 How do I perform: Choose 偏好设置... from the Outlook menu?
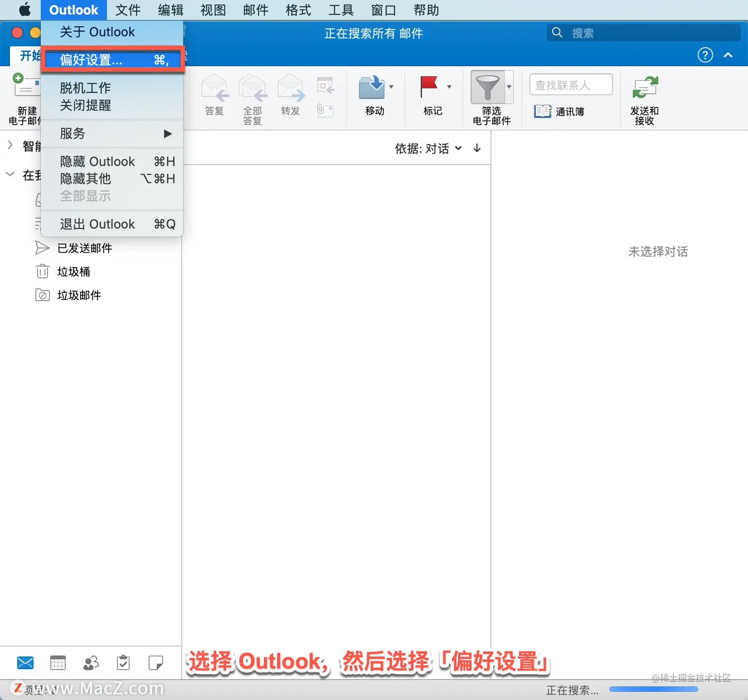coord(112,60)
